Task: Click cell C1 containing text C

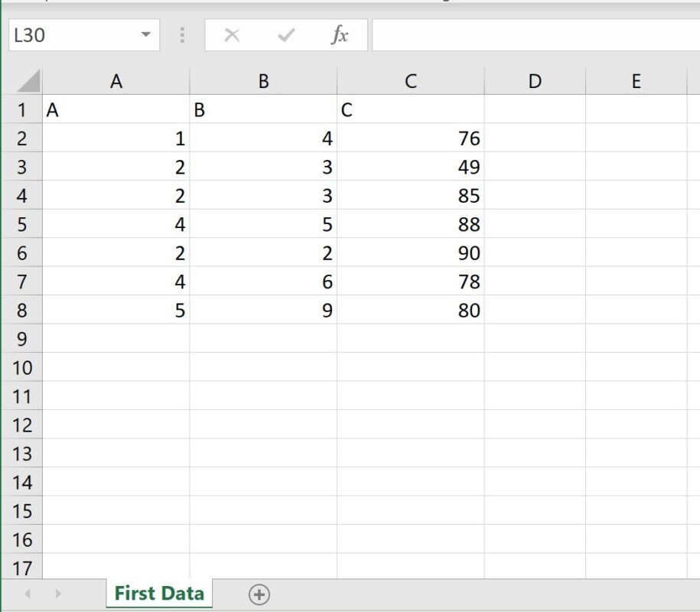Action: 411,109
